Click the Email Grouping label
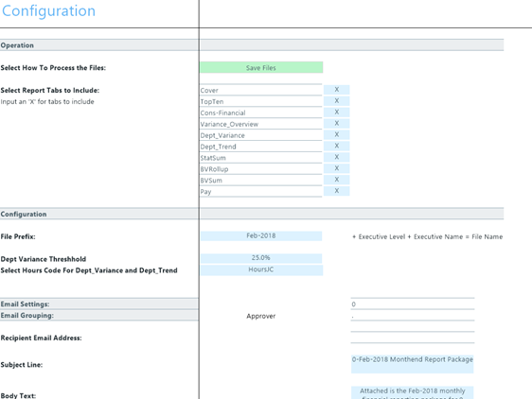Screen dimensions: 532x399 pos(27,315)
